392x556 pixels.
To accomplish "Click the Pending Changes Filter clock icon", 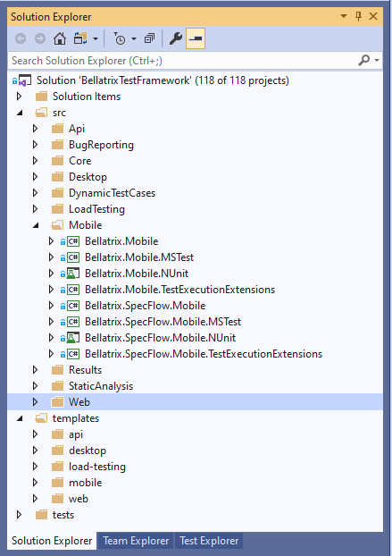I will 120,38.
